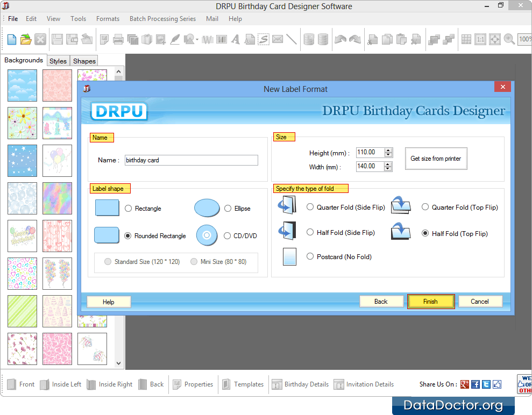Click the Back button in the dialog
This screenshot has height=415, width=532.
(x=381, y=302)
